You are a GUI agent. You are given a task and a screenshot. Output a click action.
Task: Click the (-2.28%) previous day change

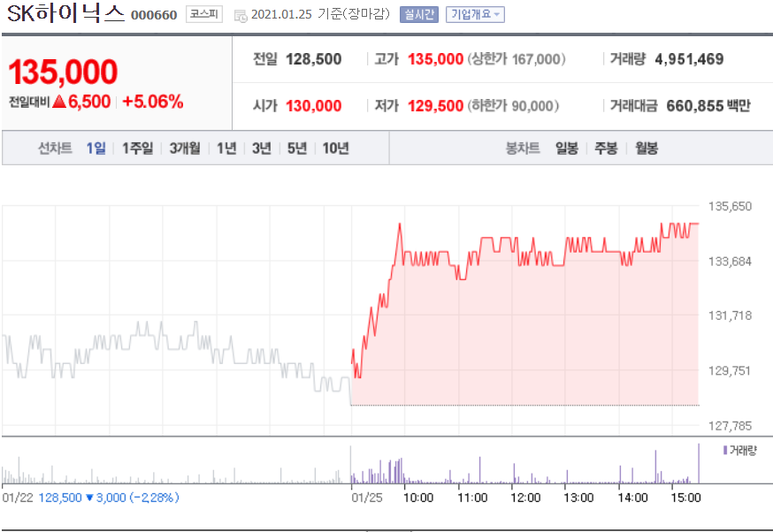click(154, 498)
